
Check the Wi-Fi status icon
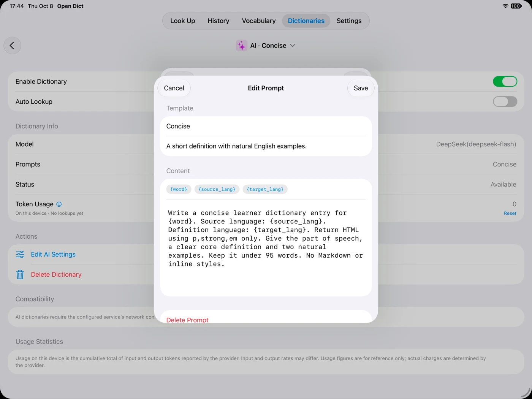[x=505, y=6]
